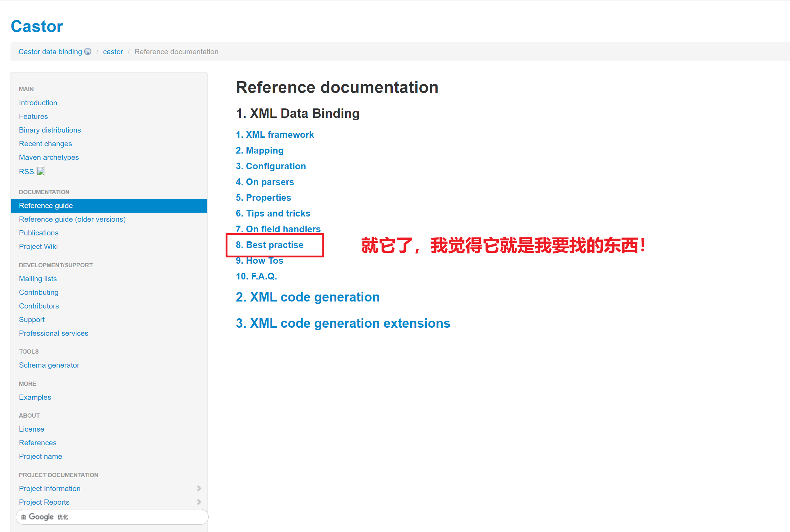790x532 pixels.
Task: Click the Castor site title
Action: tap(37, 26)
